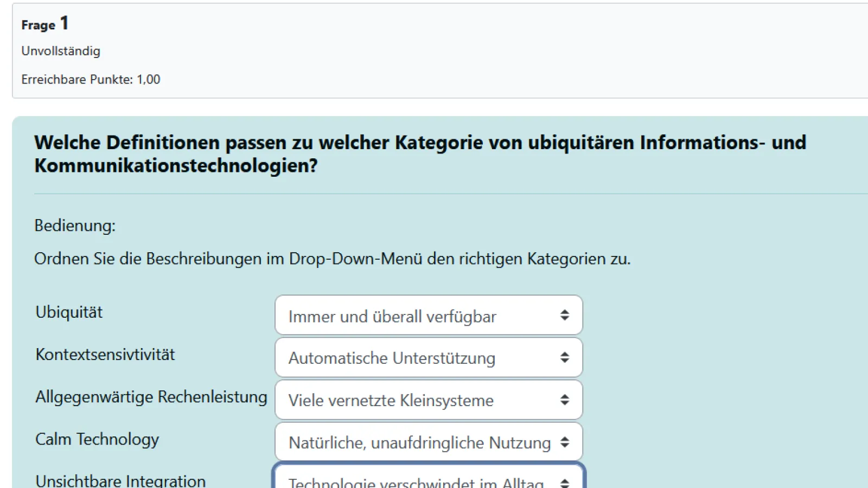The width and height of the screenshot is (868, 488).
Task: Open the Calm Technology answer dropdown
Action: point(429,442)
